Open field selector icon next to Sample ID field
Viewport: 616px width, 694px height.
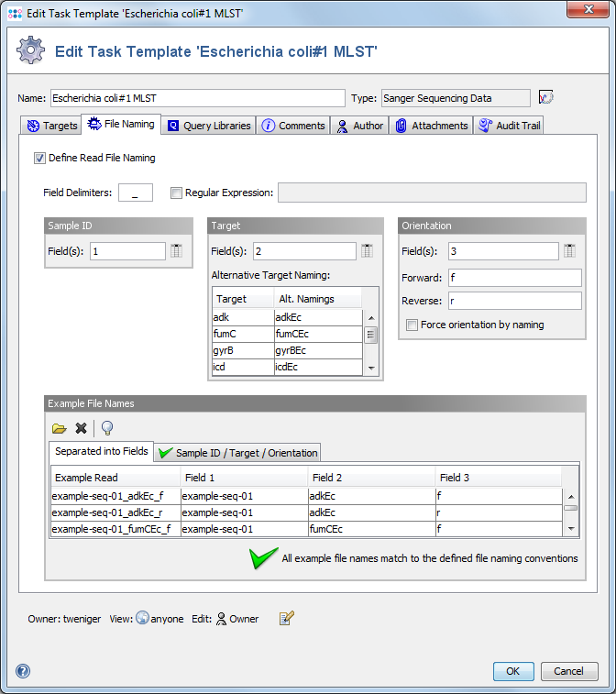coord(177,251)
